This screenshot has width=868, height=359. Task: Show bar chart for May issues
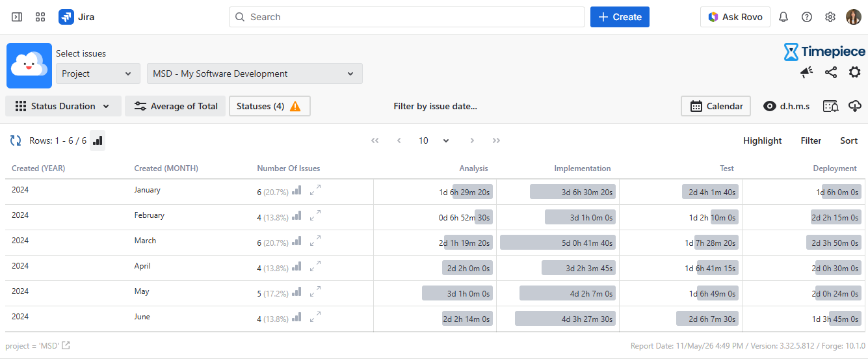296,292
